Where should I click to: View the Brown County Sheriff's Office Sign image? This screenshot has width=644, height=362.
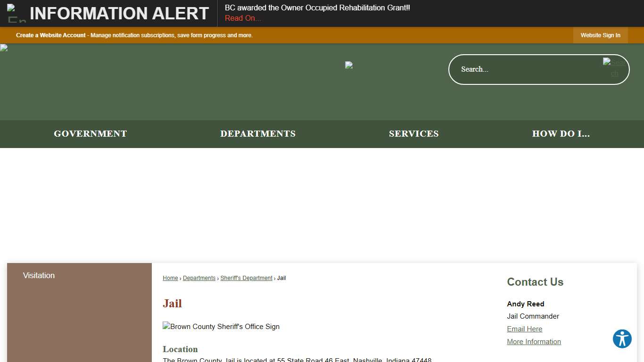pyautogui.click(x=221, y=327)
